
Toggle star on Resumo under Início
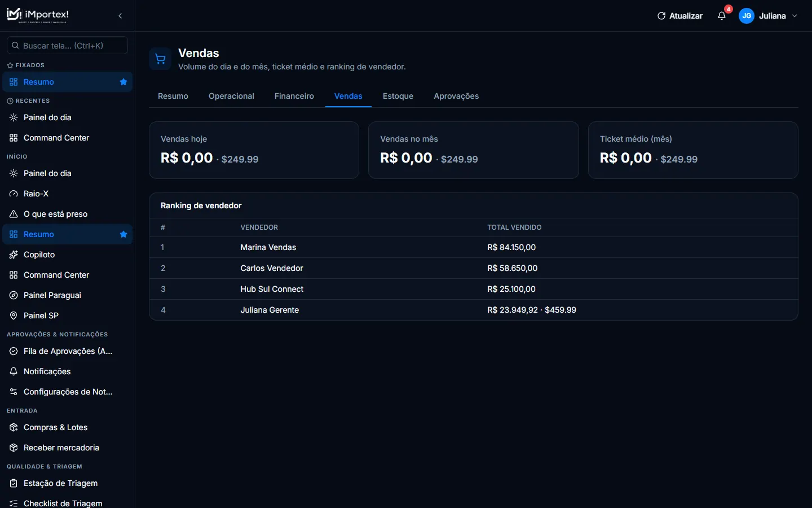pyautogui.click(x=123, y=234)
